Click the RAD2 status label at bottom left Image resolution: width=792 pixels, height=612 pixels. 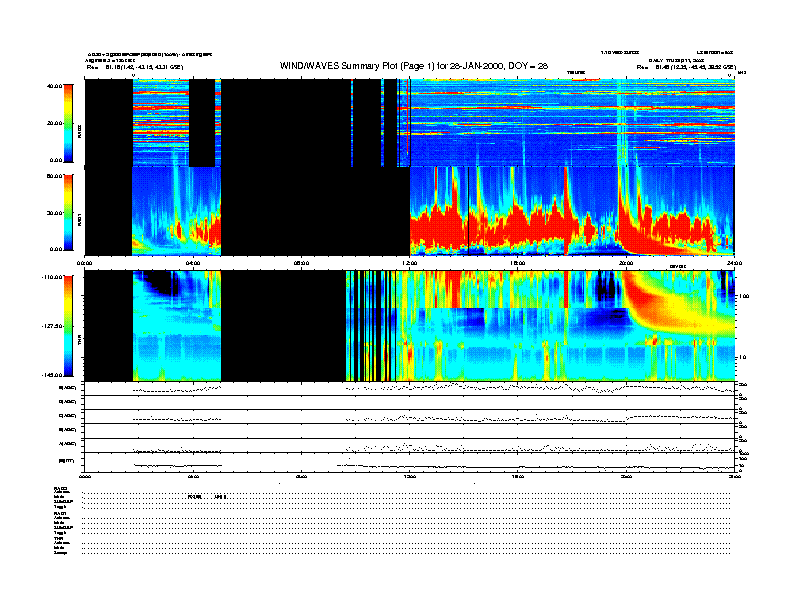pos(61,488)
